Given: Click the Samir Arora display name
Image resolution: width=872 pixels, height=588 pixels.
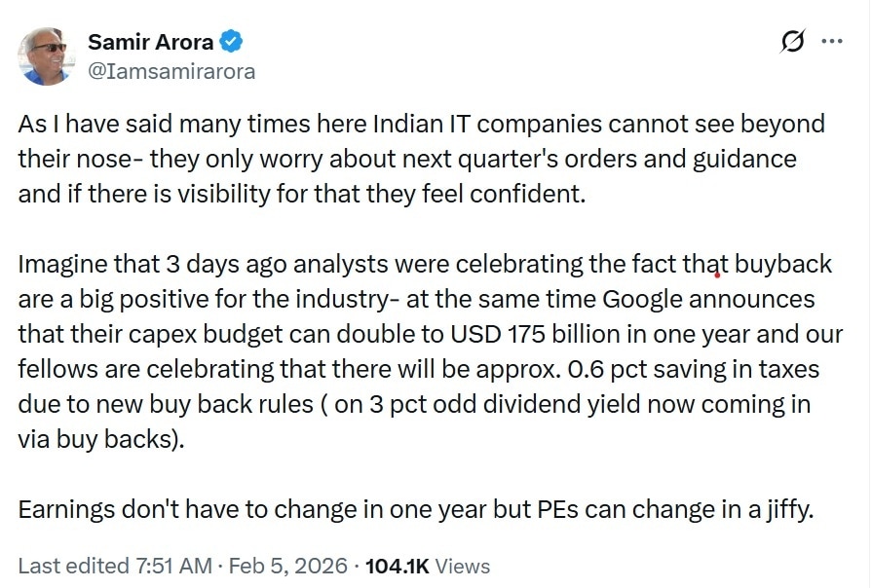Looking at the screenshot, I should (x=151, y=42).
